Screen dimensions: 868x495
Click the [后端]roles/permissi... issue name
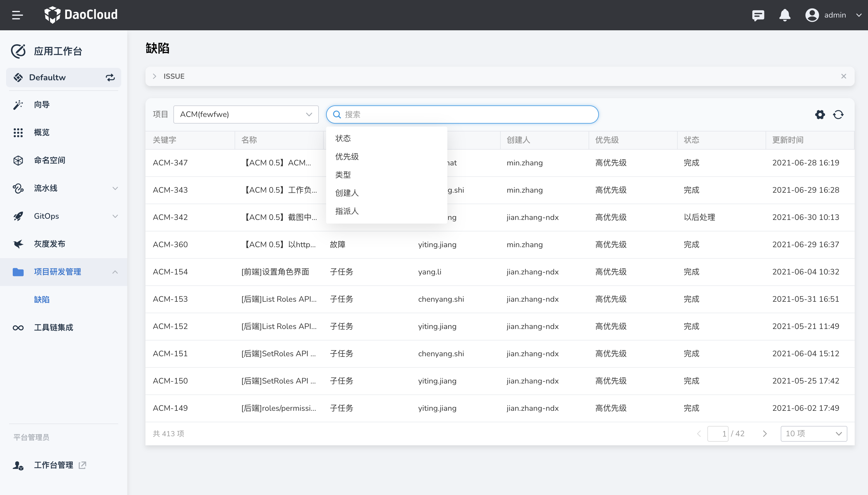tap(279, 408)
